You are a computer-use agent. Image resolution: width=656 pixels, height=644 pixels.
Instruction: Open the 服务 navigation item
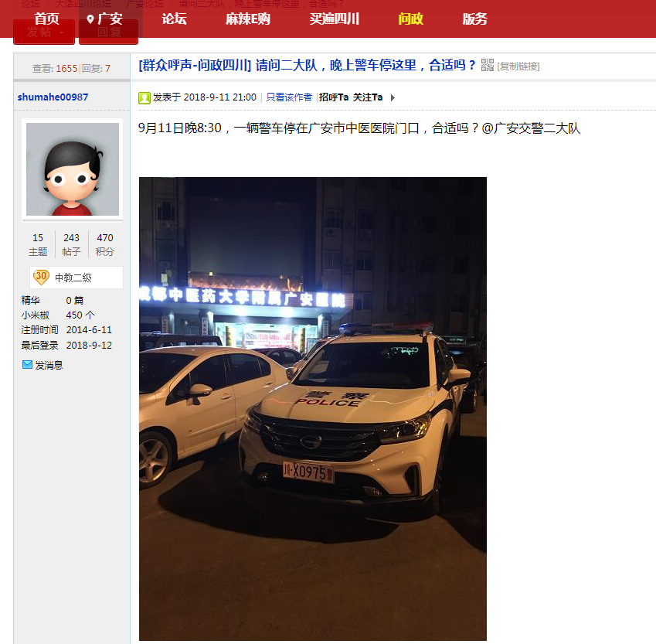point(474,19)
